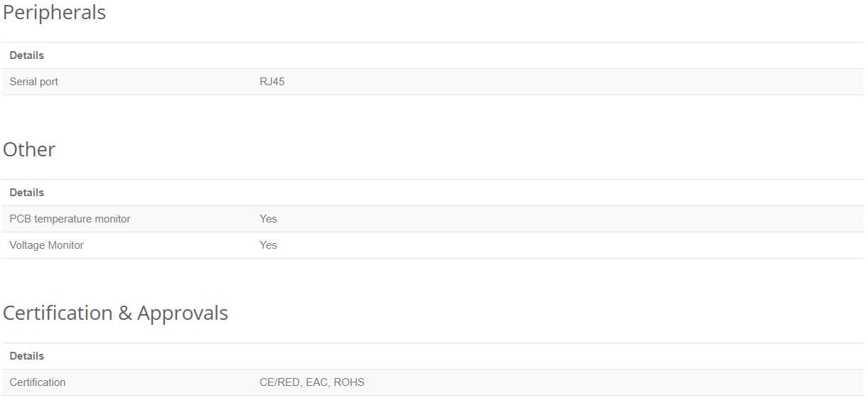868x403 pixels.
Task: Click the word Approvals in the heading
Action: pos(183,313)
